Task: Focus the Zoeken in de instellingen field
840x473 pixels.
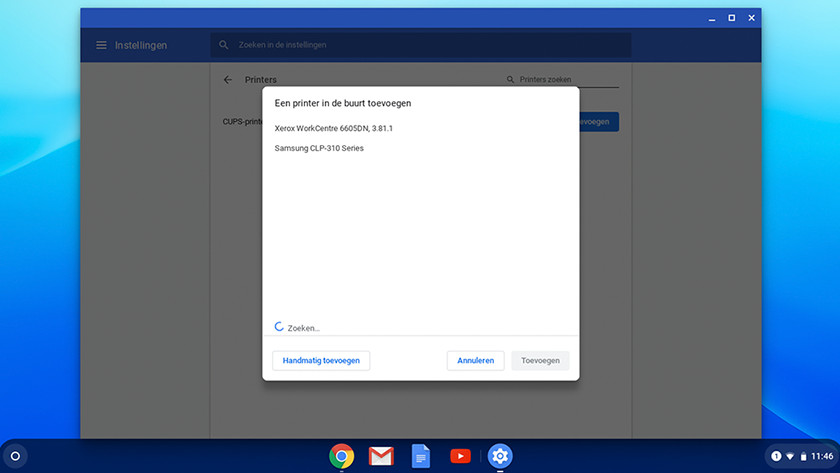Action: point(420,45)
